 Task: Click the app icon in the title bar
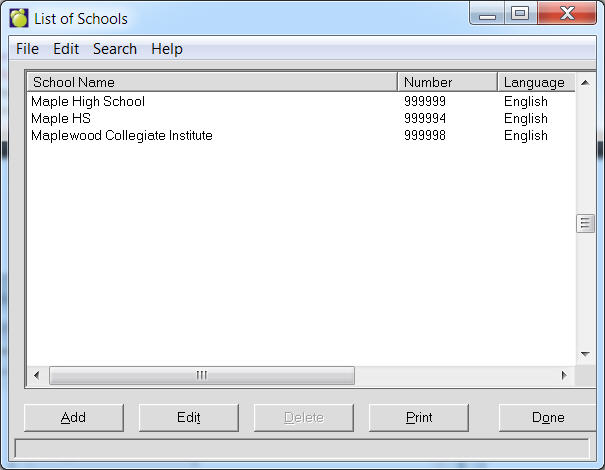click(19, 18)
